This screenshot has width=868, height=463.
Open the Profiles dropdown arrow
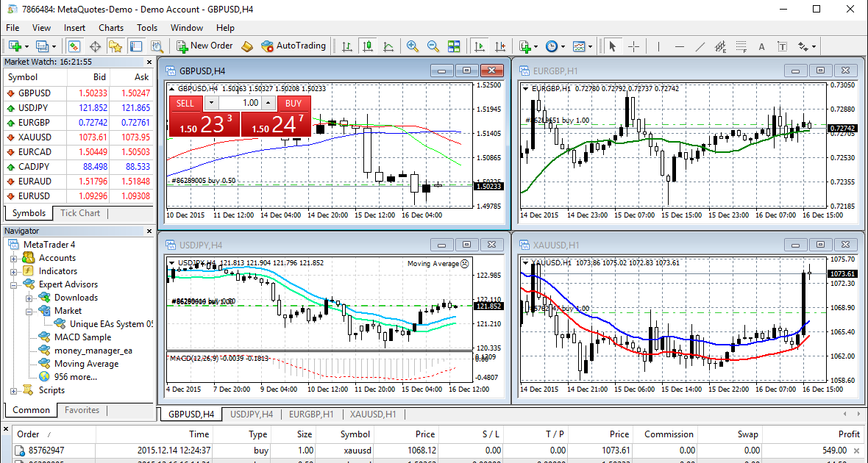point(54,46)
